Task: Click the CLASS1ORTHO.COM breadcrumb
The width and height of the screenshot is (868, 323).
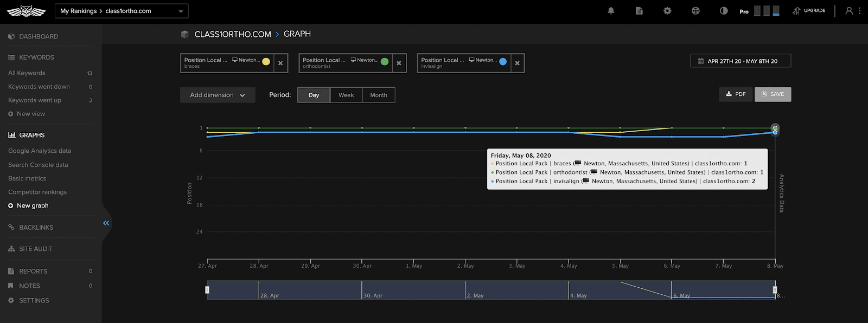Action: point(233,34)
